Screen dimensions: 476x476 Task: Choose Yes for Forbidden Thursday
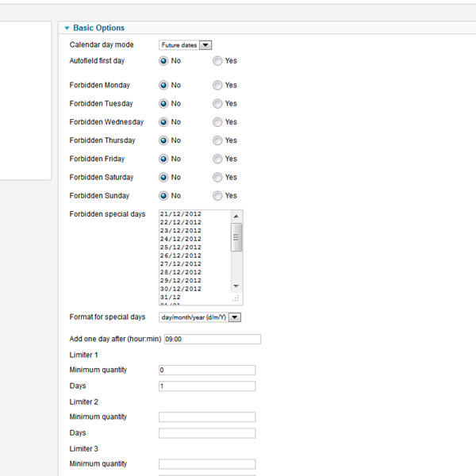[217, 140]
